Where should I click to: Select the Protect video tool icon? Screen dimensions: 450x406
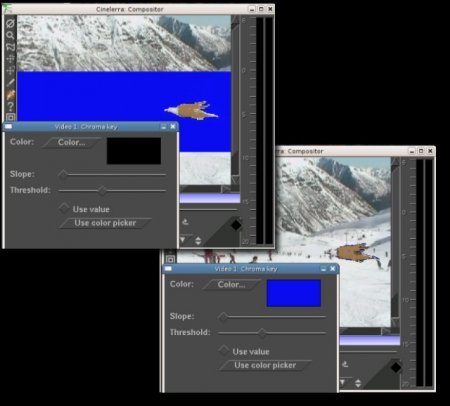coord(10,23)
